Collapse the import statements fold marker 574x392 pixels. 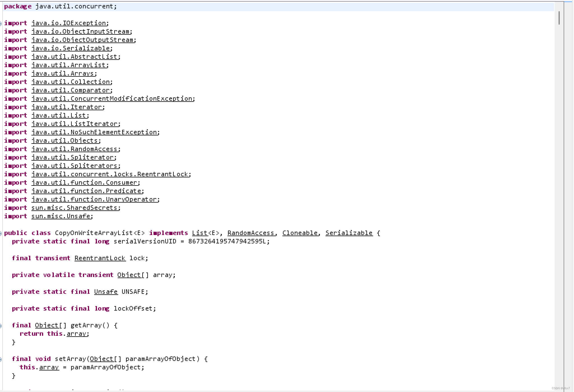tap(1, 24)
